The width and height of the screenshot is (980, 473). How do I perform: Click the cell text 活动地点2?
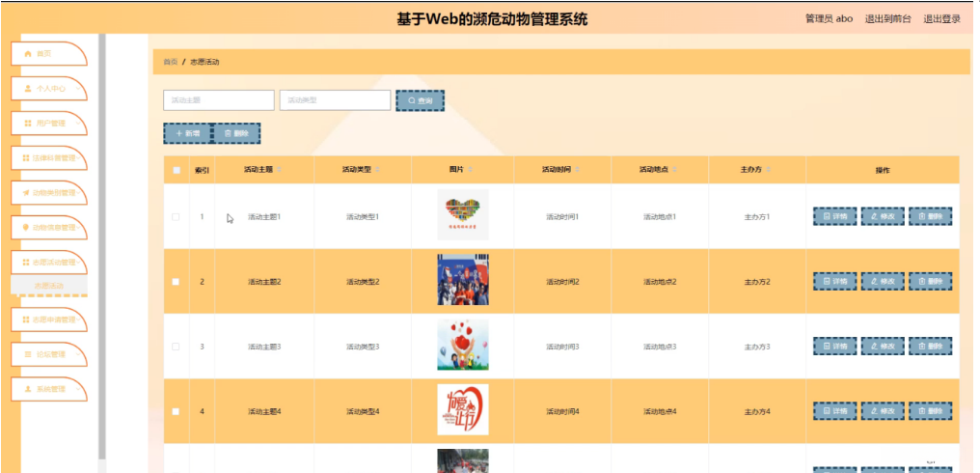660,282
